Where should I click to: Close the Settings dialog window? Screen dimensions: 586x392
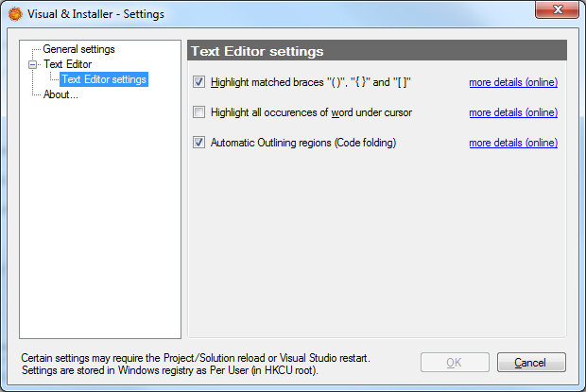coord(557,9)
